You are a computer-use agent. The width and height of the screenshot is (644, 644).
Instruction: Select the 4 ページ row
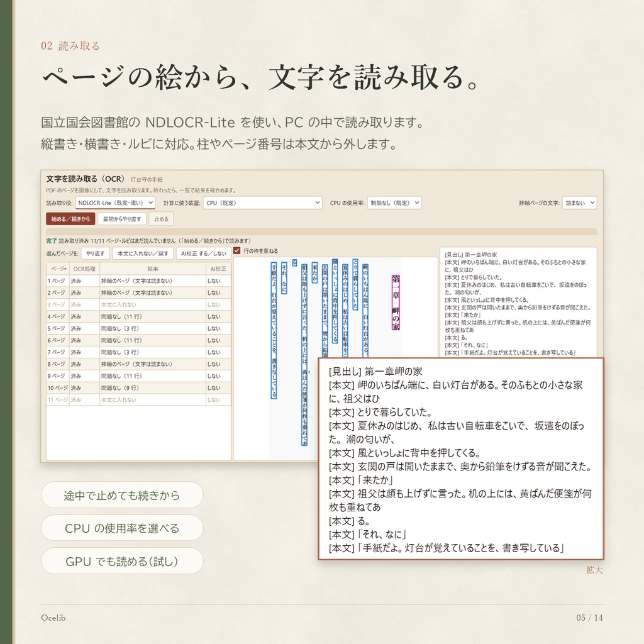(139, 317)
